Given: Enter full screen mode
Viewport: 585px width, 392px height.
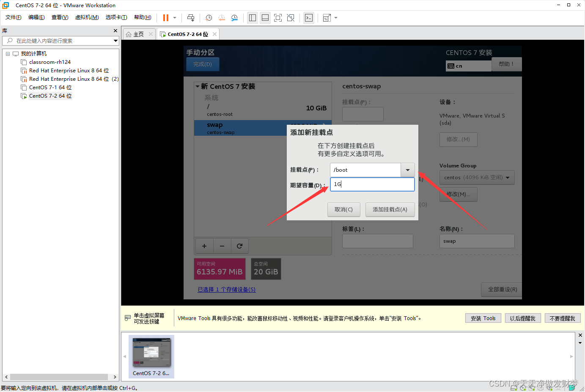Looking at the screenshot, I should (x=278, y=18).
